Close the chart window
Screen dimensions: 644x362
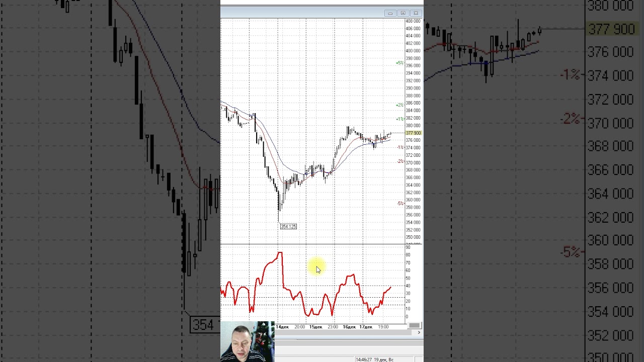tap(416, 13)
